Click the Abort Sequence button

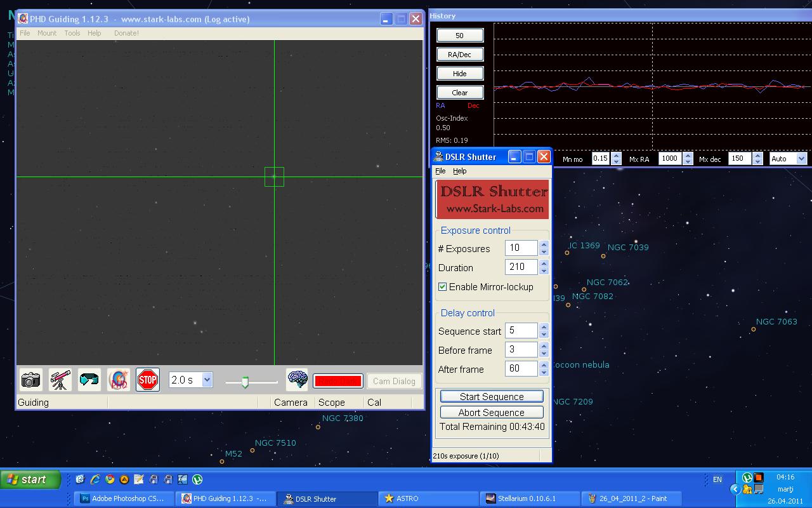click(x=492, y=412)
